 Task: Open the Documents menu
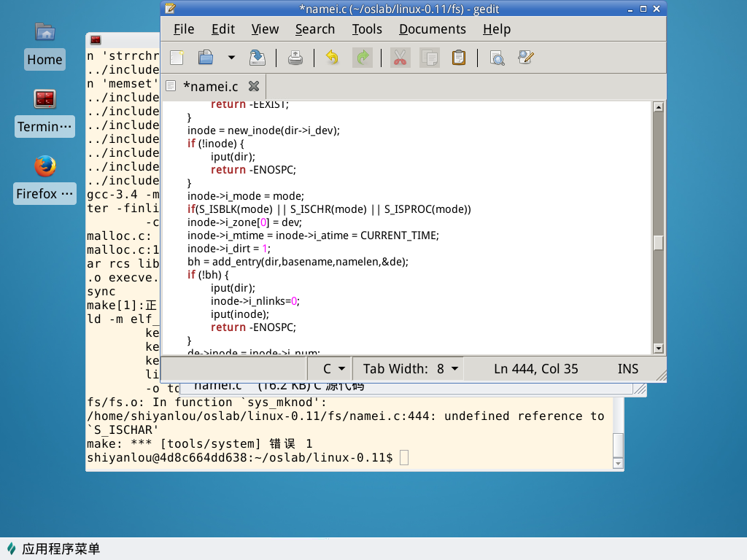pos(432,29)
